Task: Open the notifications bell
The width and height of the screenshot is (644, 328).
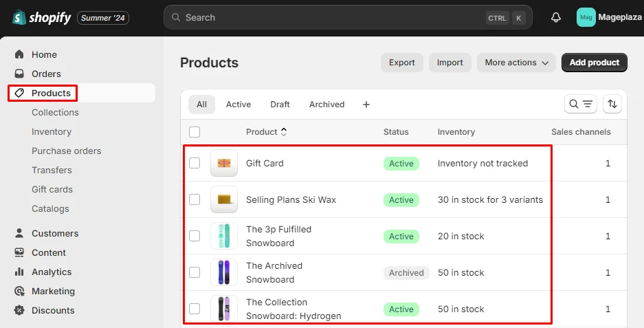Action: pyautogui.click(x=556, y=17)
